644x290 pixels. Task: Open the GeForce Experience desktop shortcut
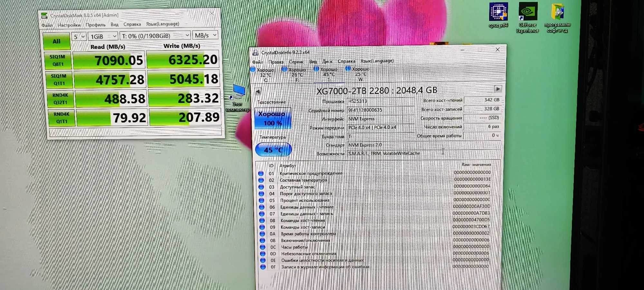point(527,18)
